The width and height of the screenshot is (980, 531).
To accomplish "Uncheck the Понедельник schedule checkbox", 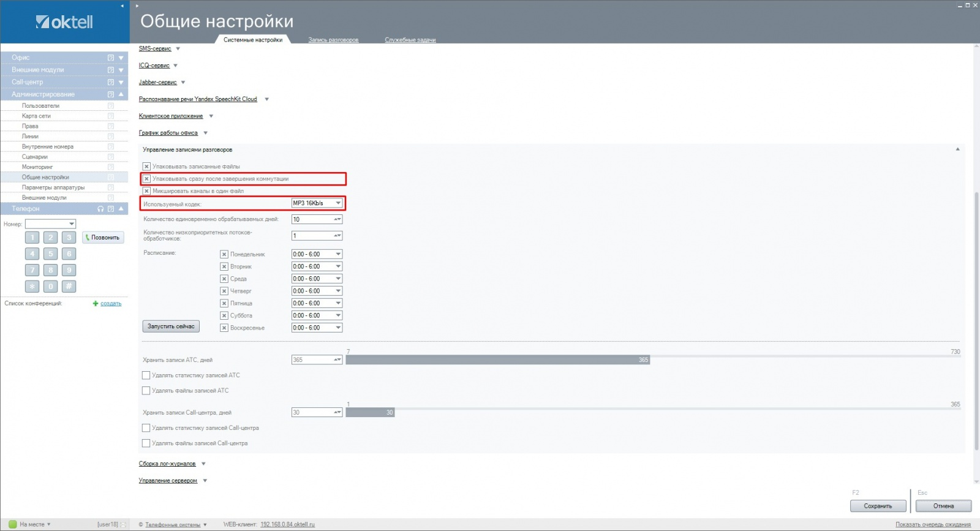I will (x=224, y=254).
